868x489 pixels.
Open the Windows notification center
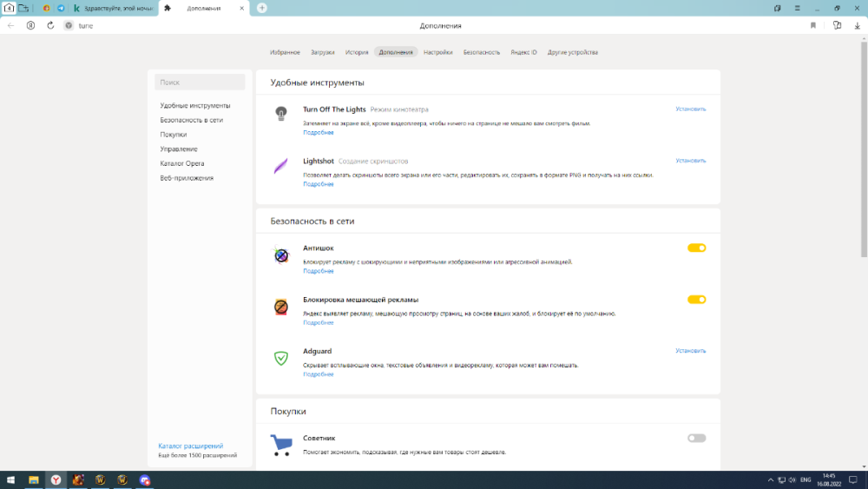pos(853,480)
